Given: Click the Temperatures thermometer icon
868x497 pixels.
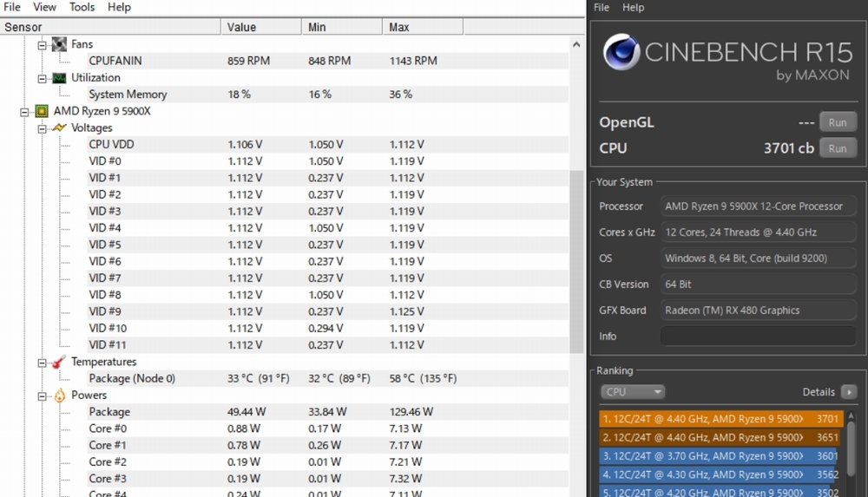Looking at the screenshot, I should tap(59, 362).
